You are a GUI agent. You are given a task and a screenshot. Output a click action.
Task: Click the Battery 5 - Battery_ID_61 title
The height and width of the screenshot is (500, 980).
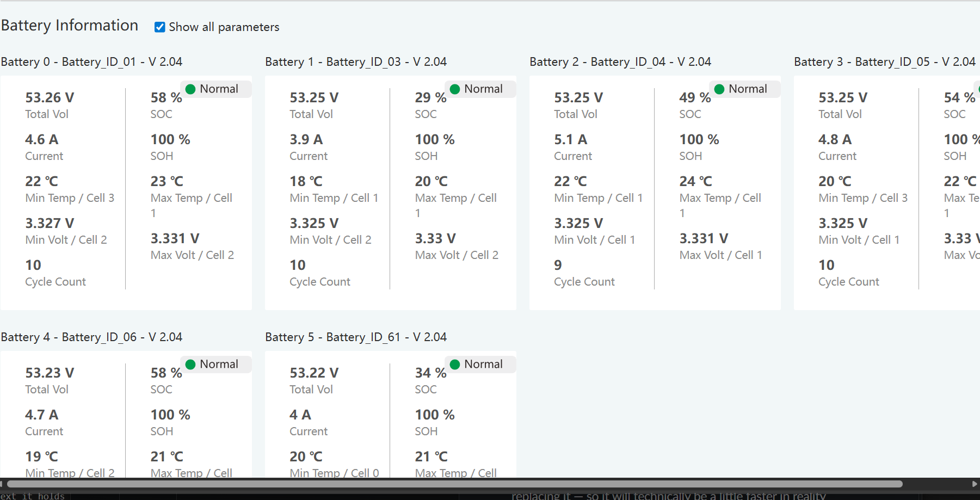356,337
